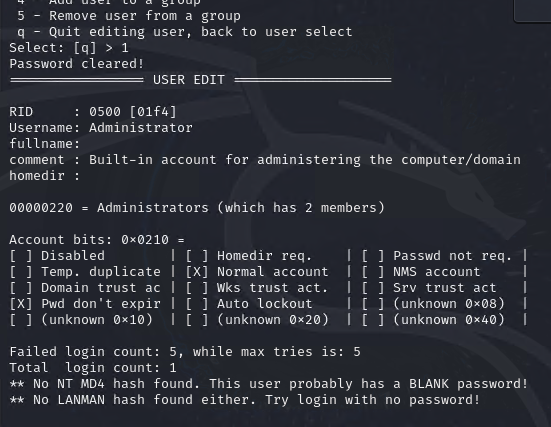Click the RID 0500 [01f4] value
Viewport: 551px width, 427px height.
[x=133, y=112]
